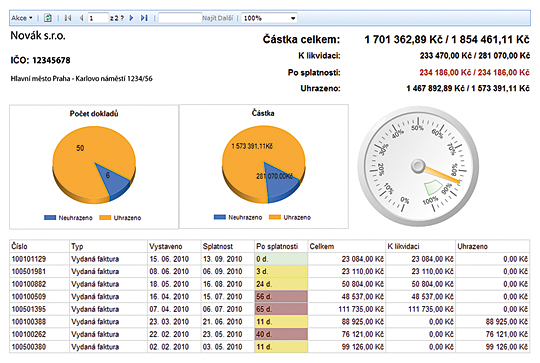540x363 pixels.
Task: Select invoice number 100100509
Action: point(29,297)
